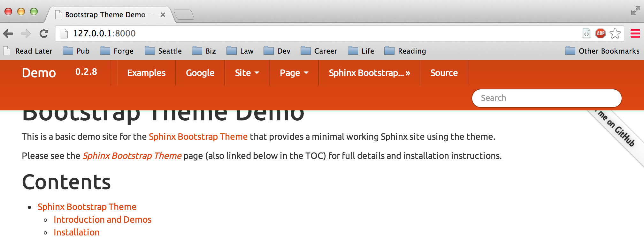This screenshot has width=644, height=238.
Task: Click the Search input field
Action: (x=547, y=98)
